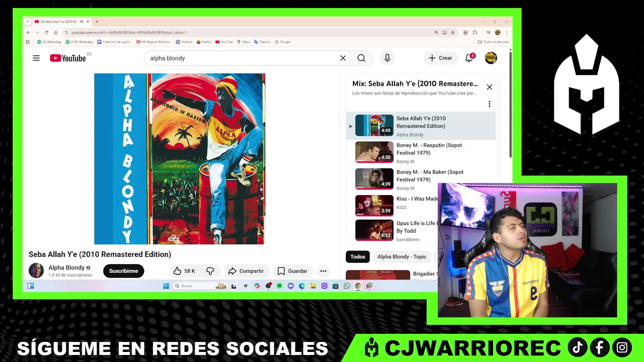Viewport: 644px width, 362px height.
Task: Open Google bookmark
Action: click(x=283, y=42)
